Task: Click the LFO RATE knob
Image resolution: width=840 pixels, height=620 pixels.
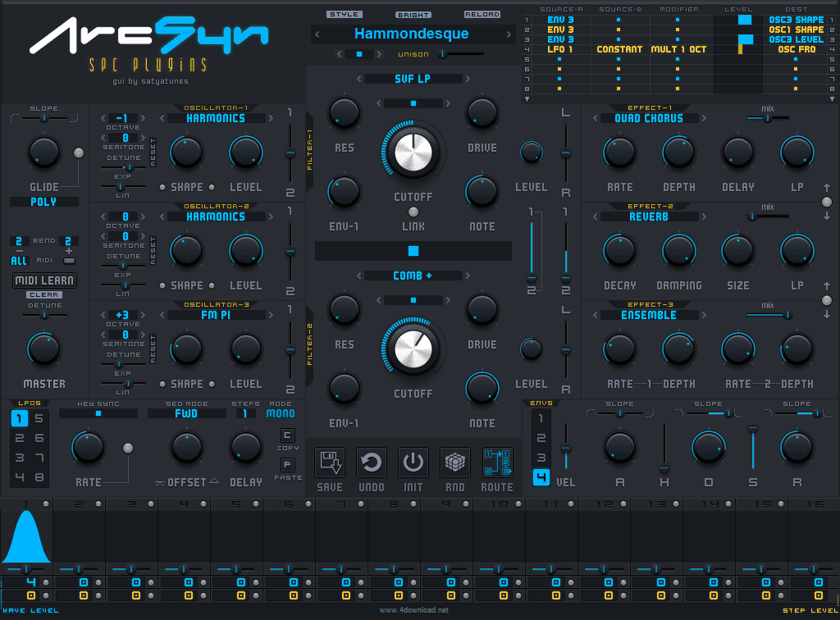Action: point(89,448)
